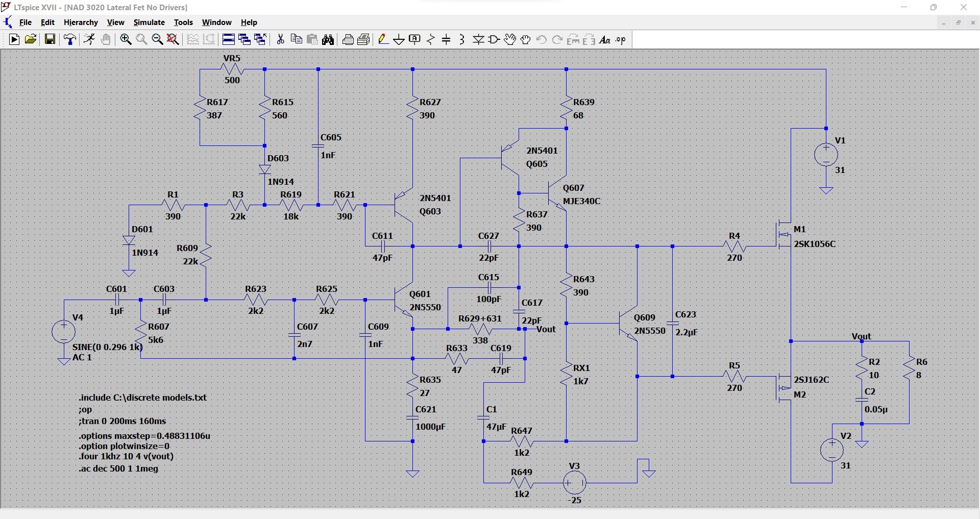This screenshot has width=980, height=519.
Task: Select the R629+631 resistor label
Action: (480, 318)
